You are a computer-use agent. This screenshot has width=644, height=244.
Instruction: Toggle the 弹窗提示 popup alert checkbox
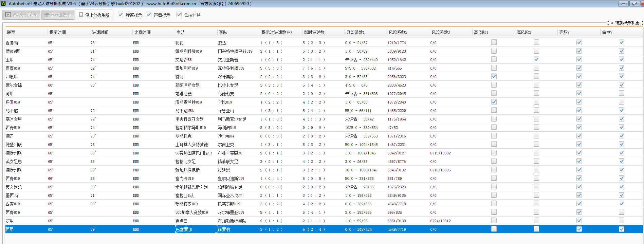click(121, 15)
